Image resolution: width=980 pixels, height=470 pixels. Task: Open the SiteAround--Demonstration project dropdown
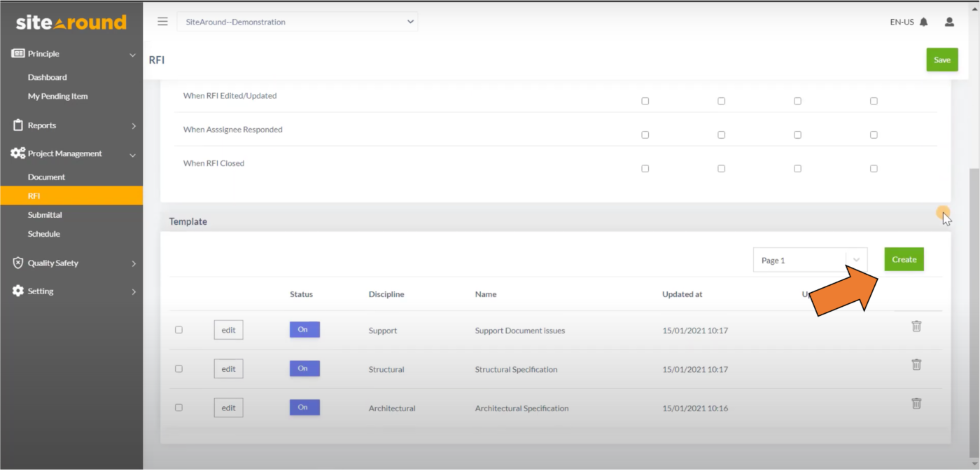point(297,22)
